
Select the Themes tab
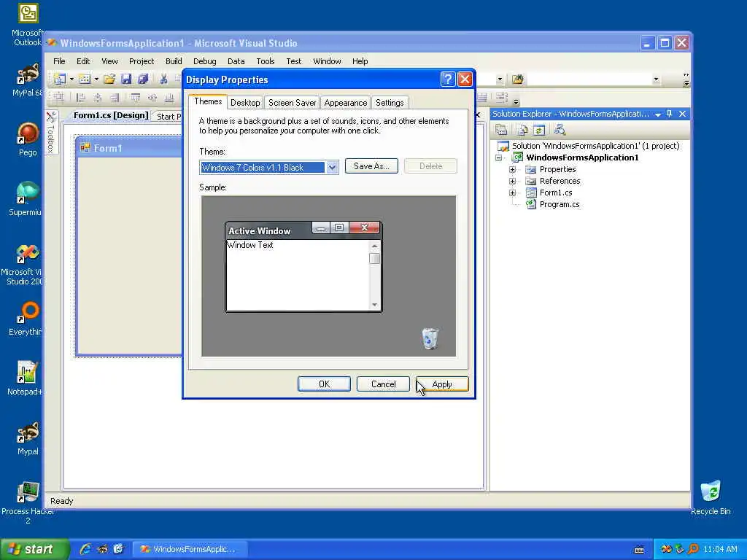click(x=208, y=101)
